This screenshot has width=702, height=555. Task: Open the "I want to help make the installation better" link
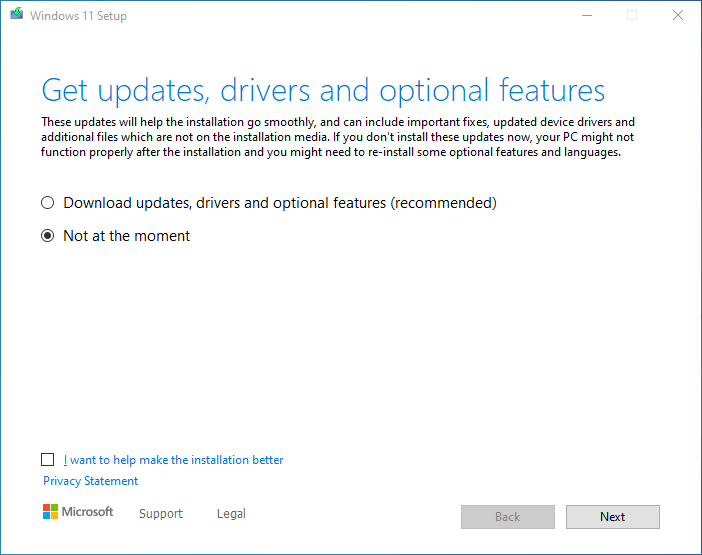click(x=173, y=460)
